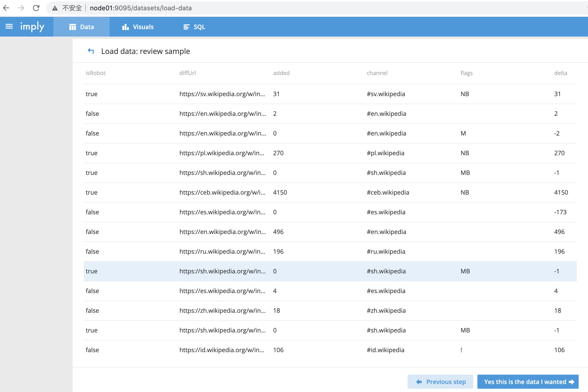Open the SQL tab
This screenshot has height=392, width=588.
click(x=194, y=27)
